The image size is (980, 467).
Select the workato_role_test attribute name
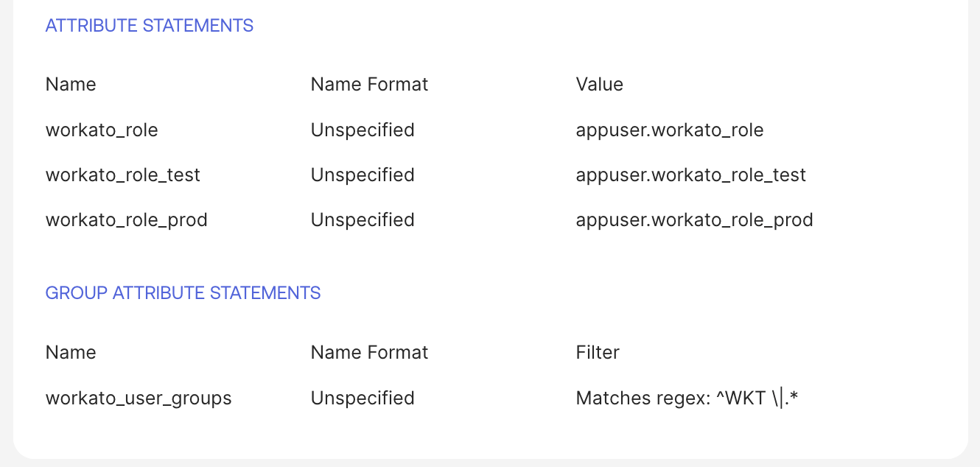click(x=123, y=175)
